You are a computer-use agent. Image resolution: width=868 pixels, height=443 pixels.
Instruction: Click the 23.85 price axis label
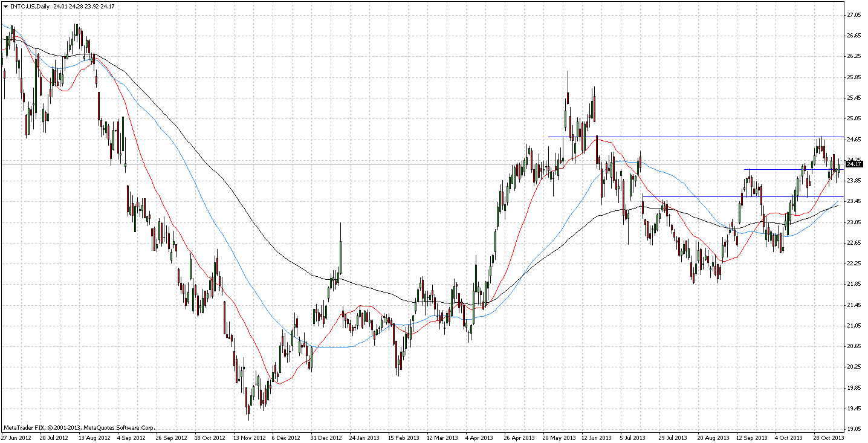click(853, 181)
